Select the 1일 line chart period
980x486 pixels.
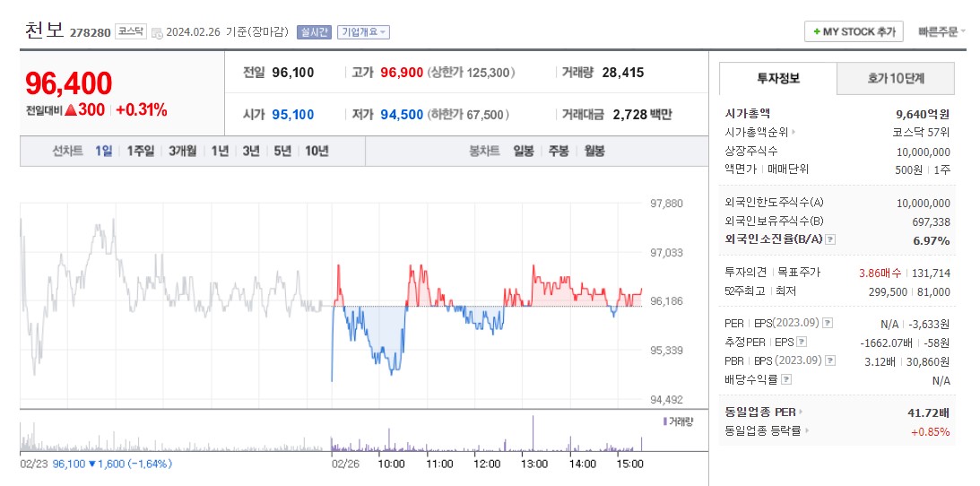tap(104, 151)
